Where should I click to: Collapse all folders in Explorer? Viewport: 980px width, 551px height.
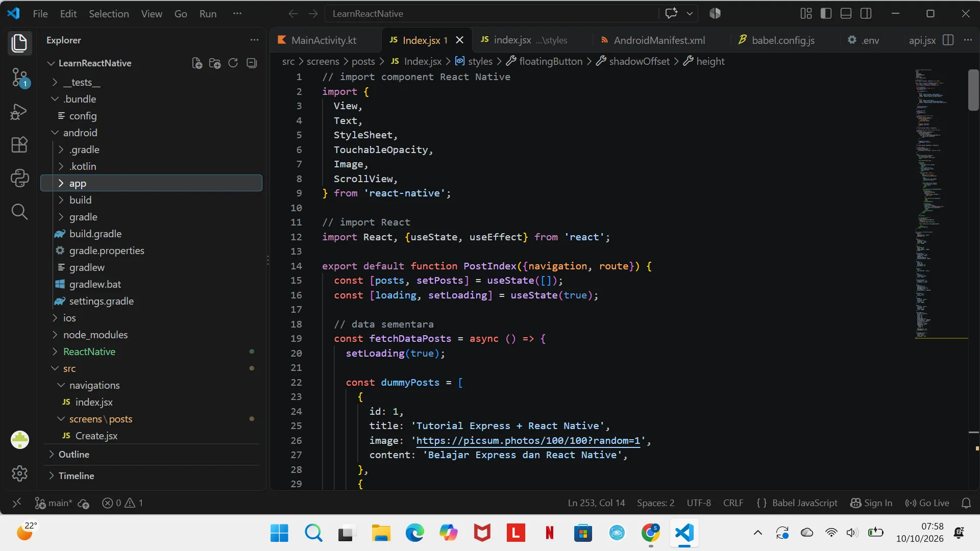252,63
